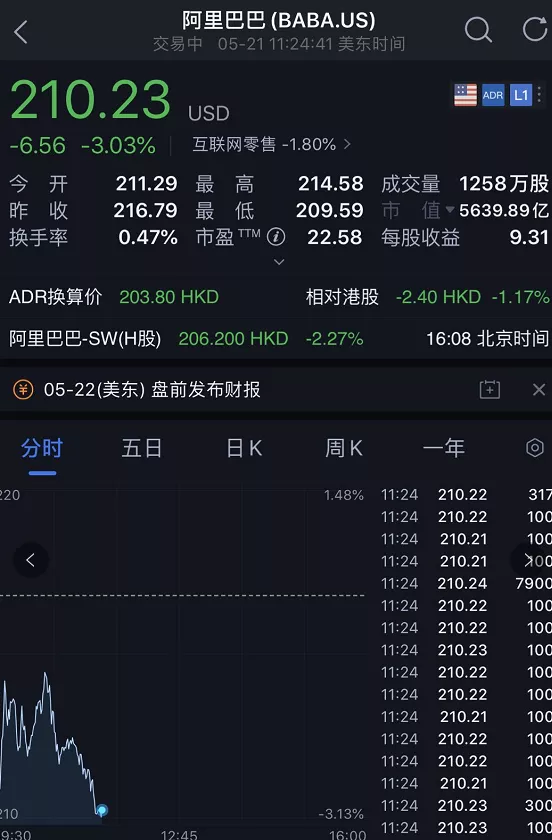Tap the 最高 214.58 value

point(331,184)
